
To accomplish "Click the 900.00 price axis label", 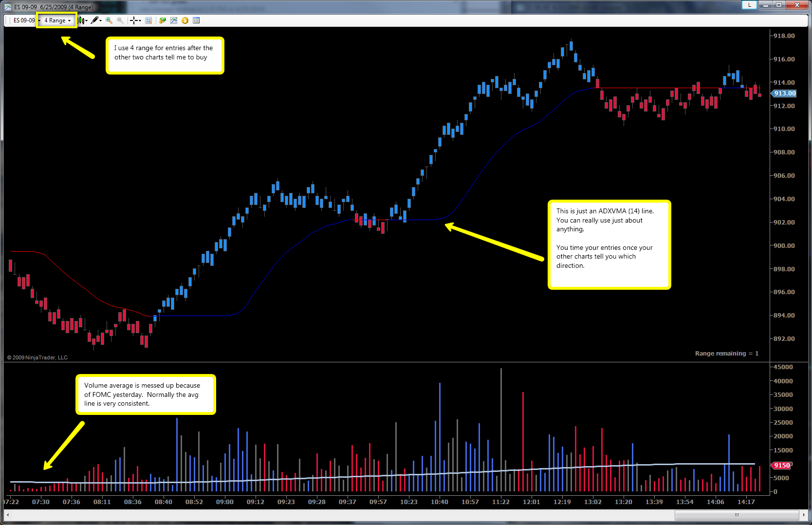I will (x=784, y=245).
